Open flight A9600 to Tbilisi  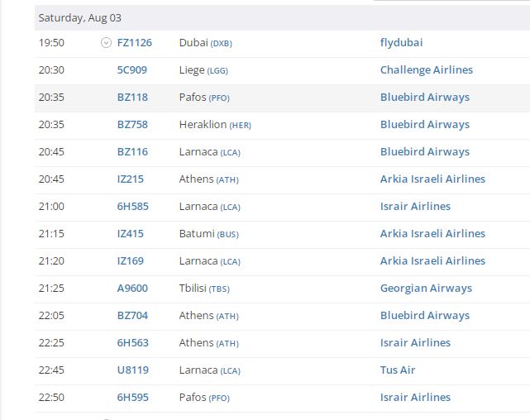tap(132, 289)
